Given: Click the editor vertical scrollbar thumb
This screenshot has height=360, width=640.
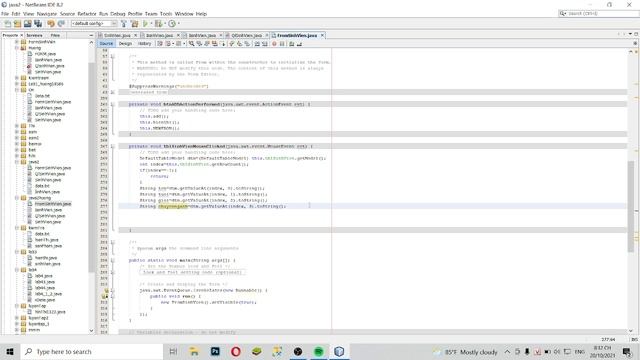Looking at the screenshot, I should [x=631, y=206].
